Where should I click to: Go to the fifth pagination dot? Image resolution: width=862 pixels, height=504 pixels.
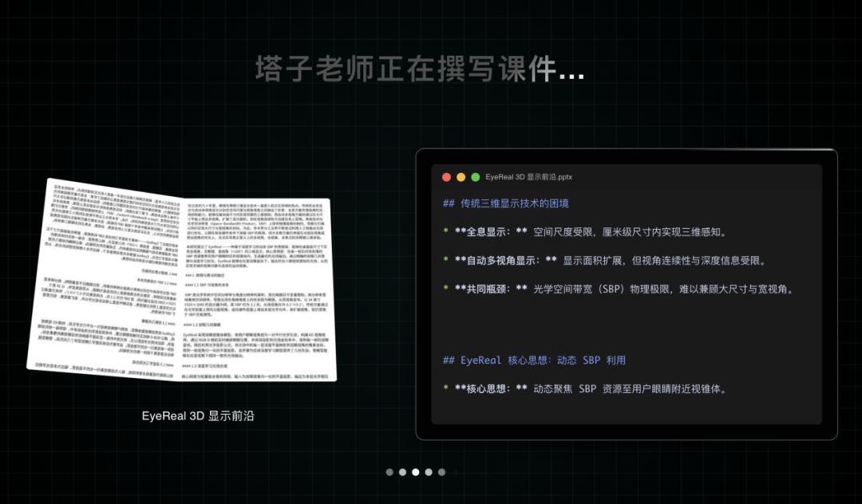pyautogui.click(x=441, y=472)
